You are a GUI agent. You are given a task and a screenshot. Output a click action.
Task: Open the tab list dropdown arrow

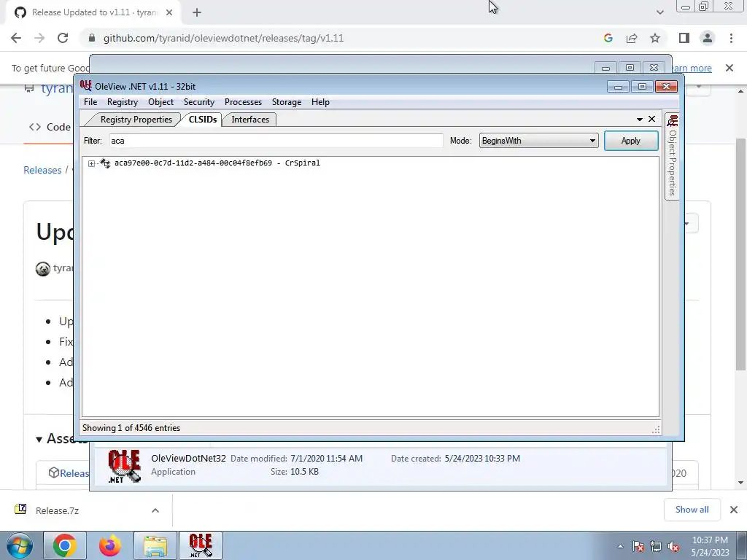[639, 119]
